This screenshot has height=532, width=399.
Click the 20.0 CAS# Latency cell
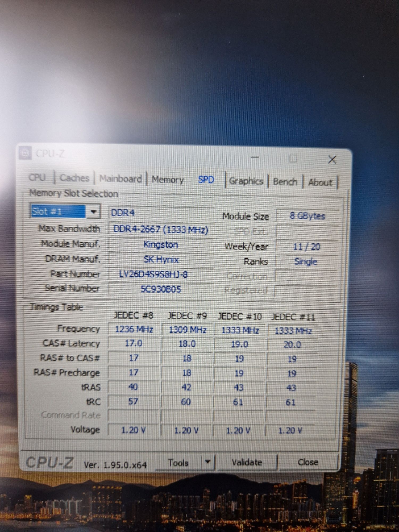(292, 345)
